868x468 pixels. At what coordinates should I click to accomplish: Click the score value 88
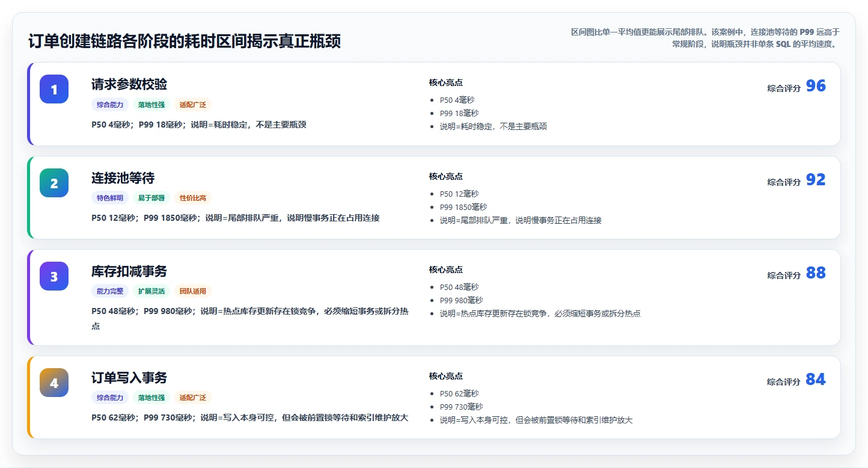[x=816, y=273]
